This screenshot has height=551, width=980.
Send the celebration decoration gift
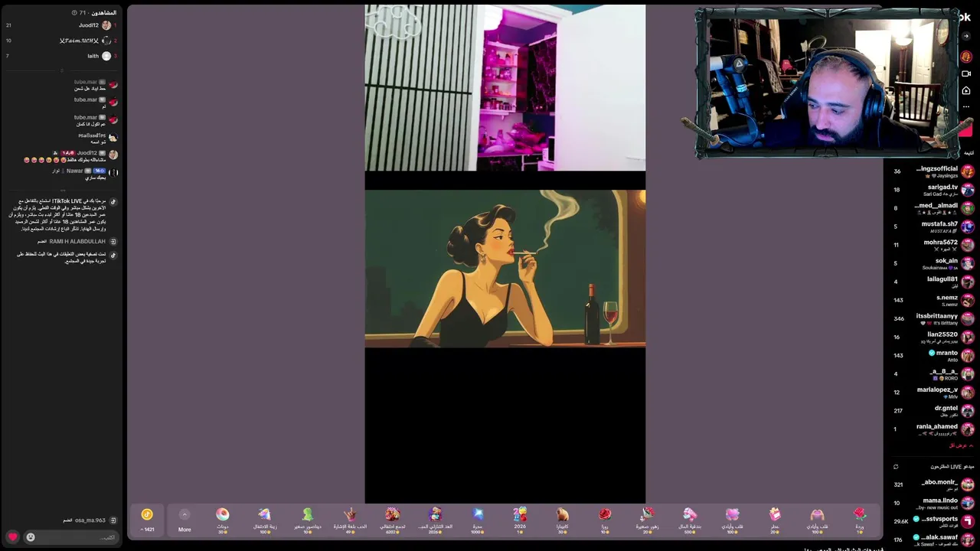(264, 519)
